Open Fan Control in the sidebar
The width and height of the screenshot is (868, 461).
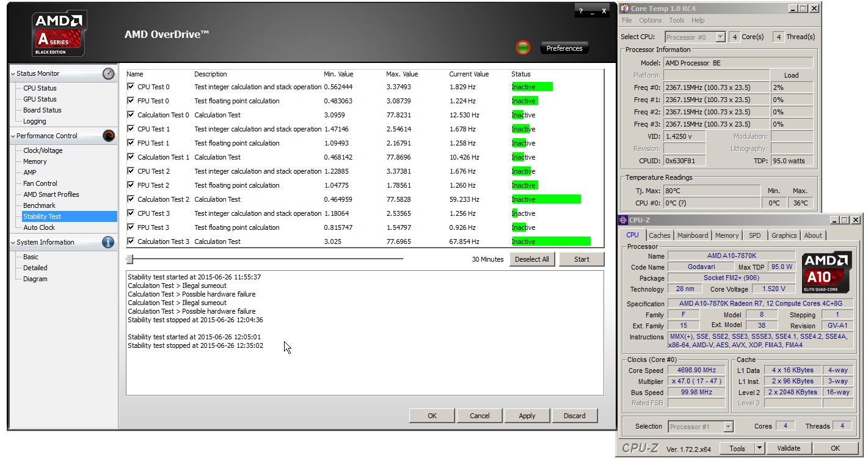click(40, 183)
